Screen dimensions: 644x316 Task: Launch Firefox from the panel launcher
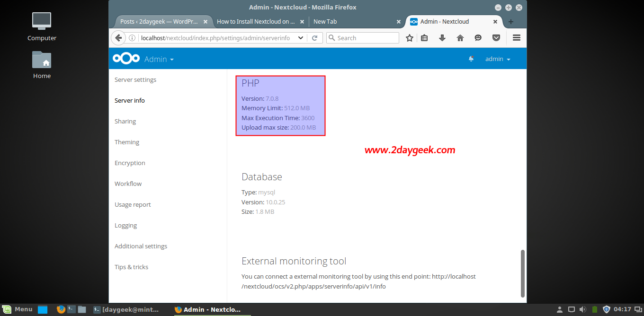pos(61,309)
